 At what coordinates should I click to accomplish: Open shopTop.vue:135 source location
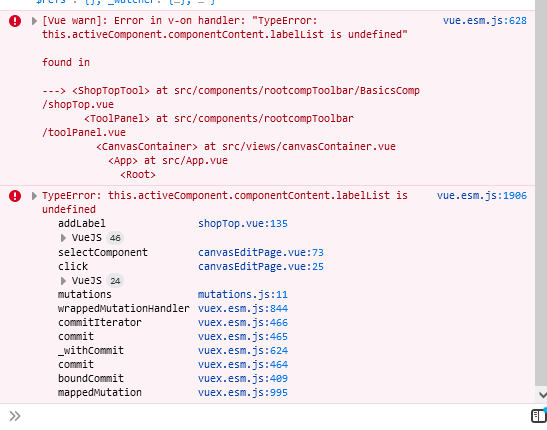click(243, 224)
